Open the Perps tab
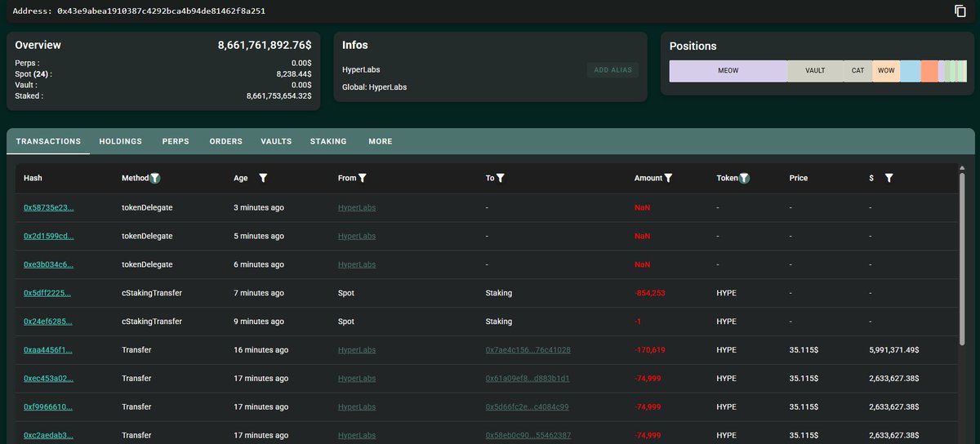Screen dimensions: 980x444 (176, 141)
